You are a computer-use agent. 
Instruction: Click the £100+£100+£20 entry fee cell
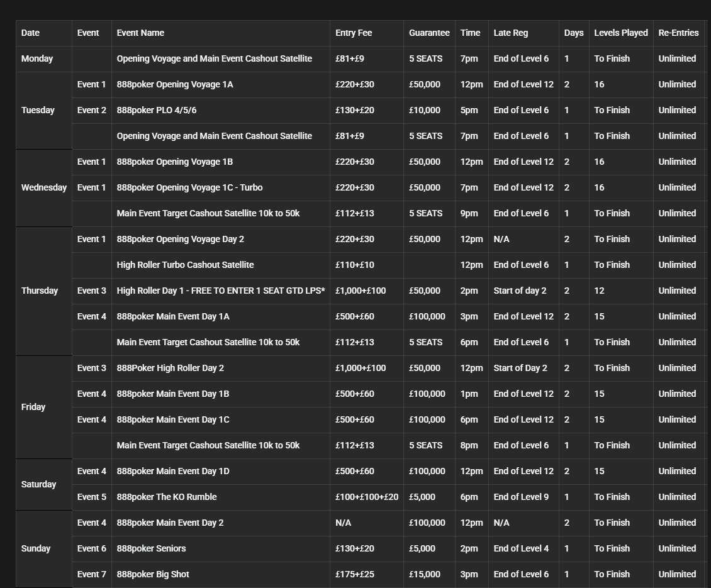click(367, 497)
